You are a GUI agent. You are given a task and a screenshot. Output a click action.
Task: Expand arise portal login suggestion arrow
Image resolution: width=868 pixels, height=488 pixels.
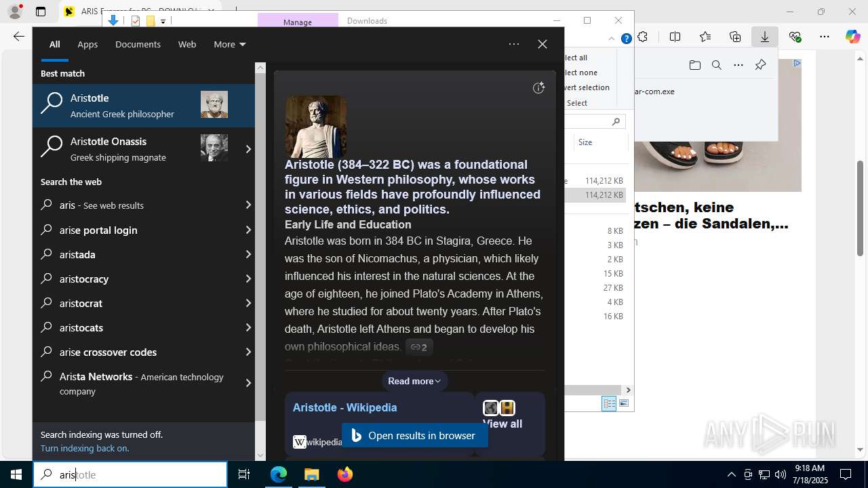point(248,230)
